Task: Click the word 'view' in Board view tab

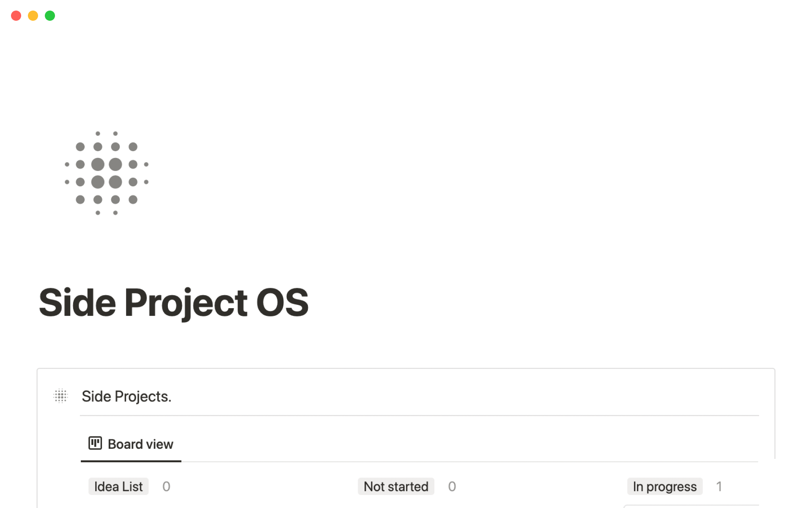Action: (x=159, y=444)
